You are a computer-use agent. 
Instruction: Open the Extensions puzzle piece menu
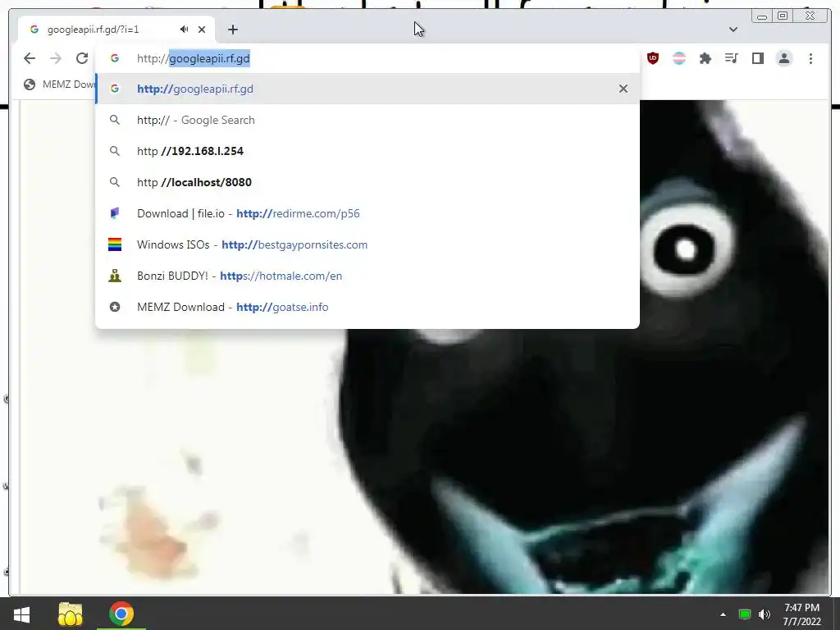pos(705,58)
